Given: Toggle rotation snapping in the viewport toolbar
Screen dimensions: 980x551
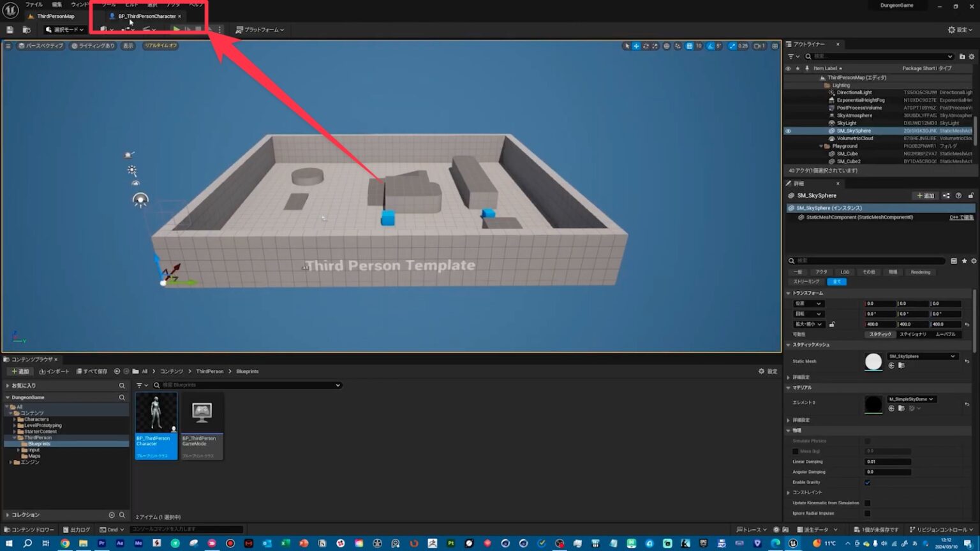Looking at the screenshot, I should coord(710,46).
